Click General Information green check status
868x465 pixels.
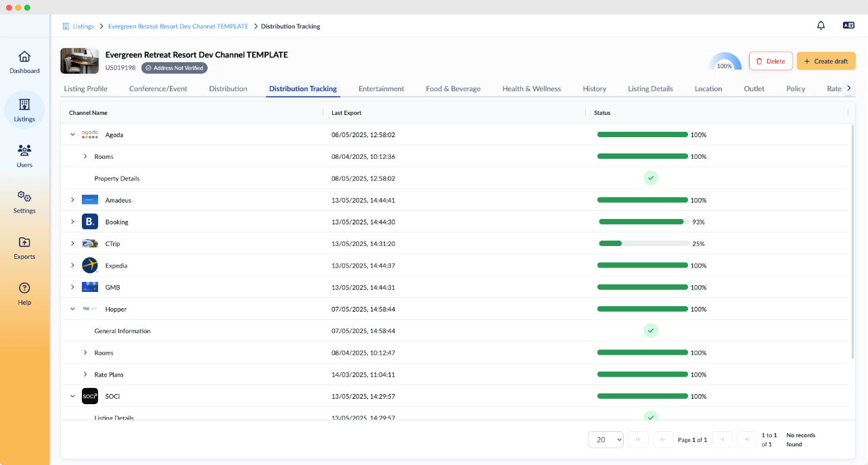pos(651,331)
